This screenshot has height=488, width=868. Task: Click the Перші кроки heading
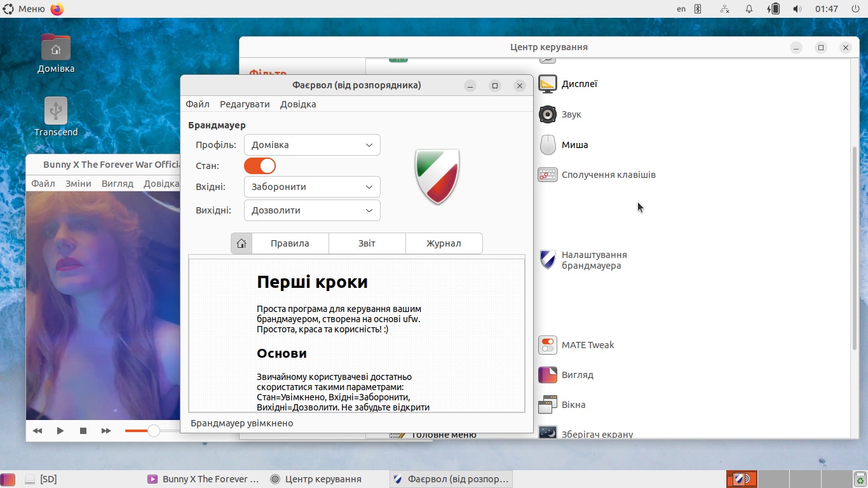312,282
